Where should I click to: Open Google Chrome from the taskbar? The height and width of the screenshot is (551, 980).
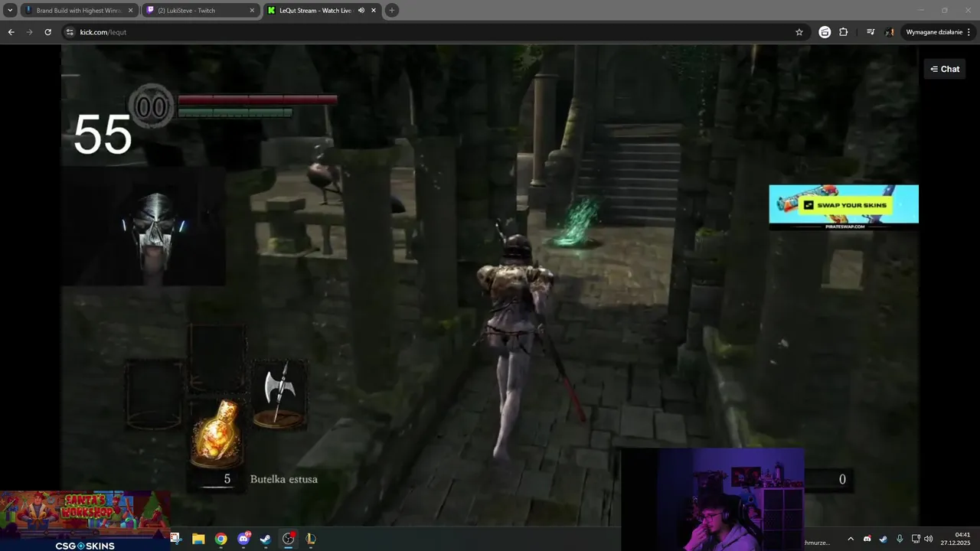(x=220, y=539)
